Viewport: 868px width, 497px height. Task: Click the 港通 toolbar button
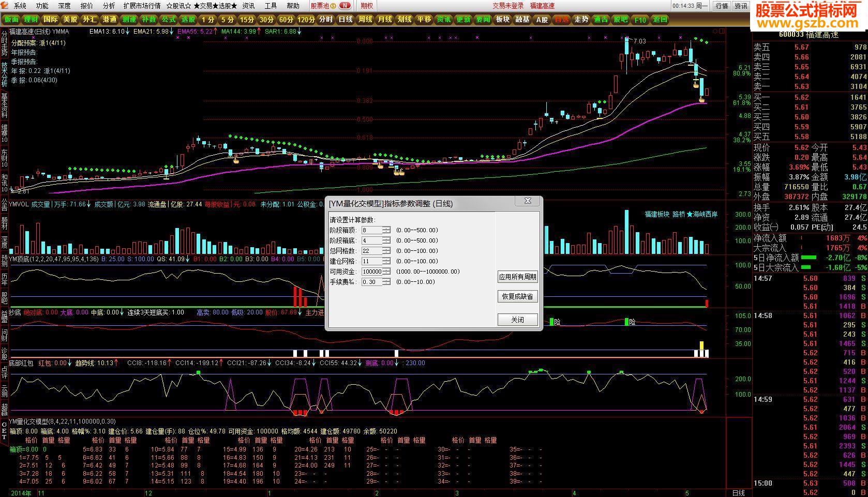tap(110, 20)
